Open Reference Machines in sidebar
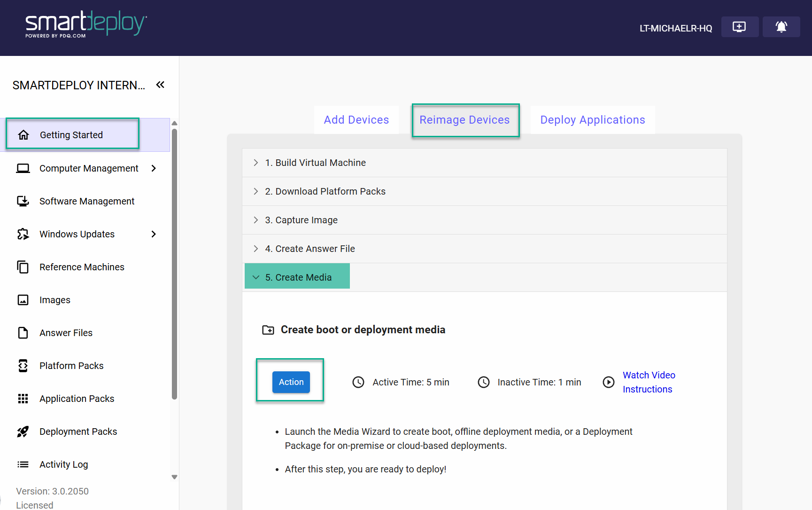Image resolution: width=812 pixels, height=510 pixels. [x=82, y=267]
